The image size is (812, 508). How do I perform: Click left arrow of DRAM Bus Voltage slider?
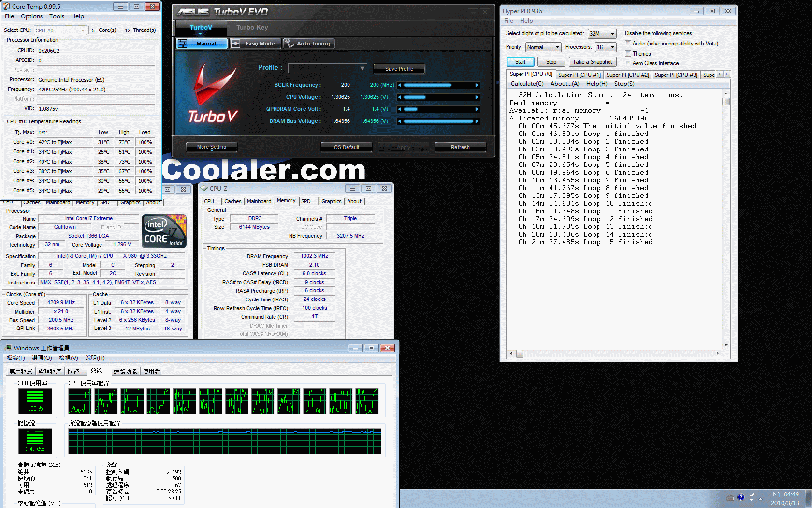pyautogui.click(x=400, y=121)
